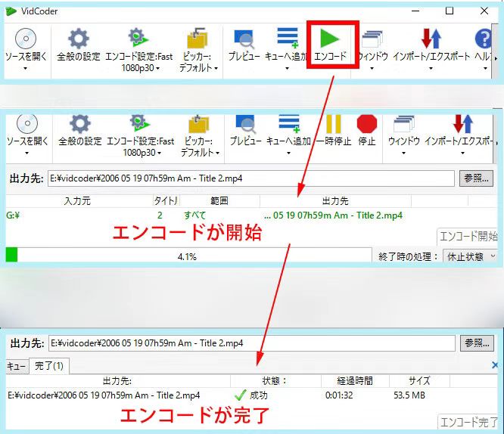Maximize the VidCoder window

450,11
